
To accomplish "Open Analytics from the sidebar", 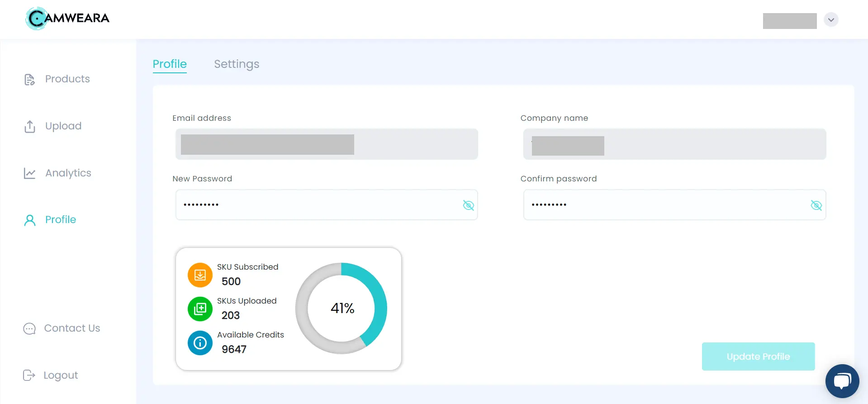I will pyautogui.click(x=68, y=173).
